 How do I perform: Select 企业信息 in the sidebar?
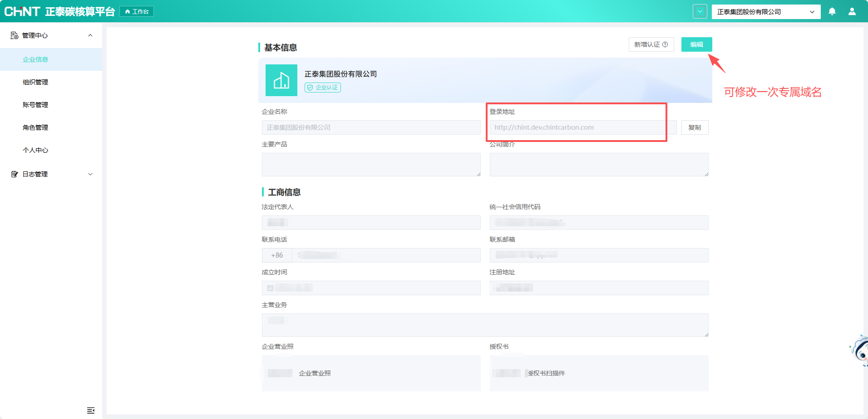point(51,59)
